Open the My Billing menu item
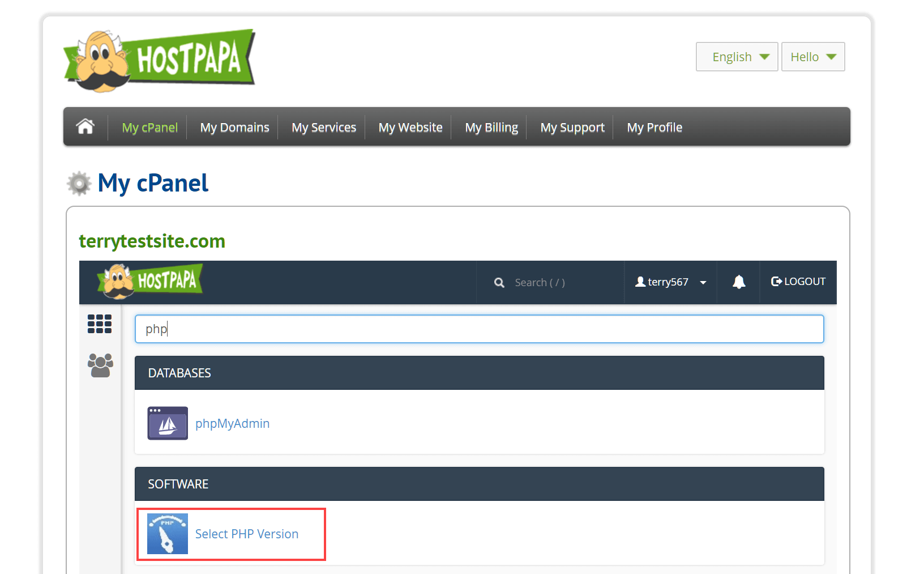 (x=491, y=127)
